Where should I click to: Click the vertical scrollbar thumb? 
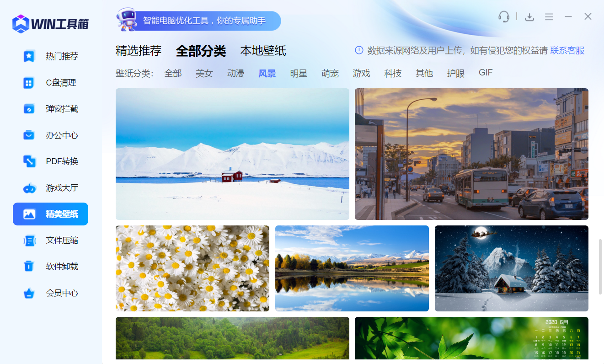tap(600, 267)
